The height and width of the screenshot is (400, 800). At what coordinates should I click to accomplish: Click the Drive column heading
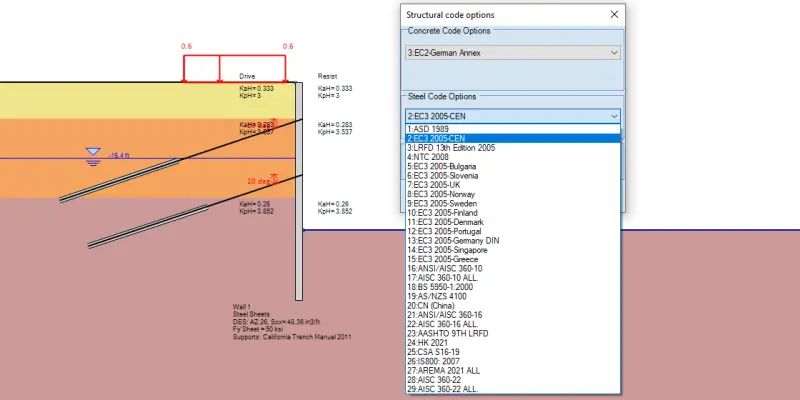[247, 77]
